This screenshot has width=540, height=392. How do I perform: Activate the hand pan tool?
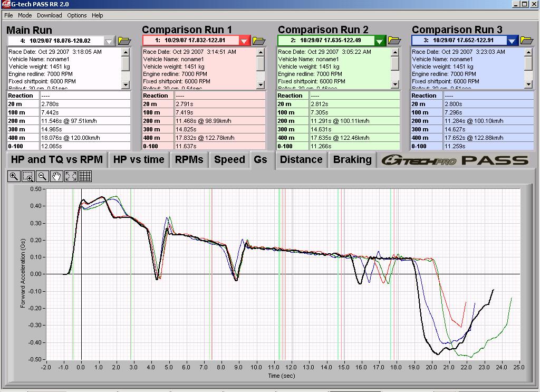(x=57, y=176)
